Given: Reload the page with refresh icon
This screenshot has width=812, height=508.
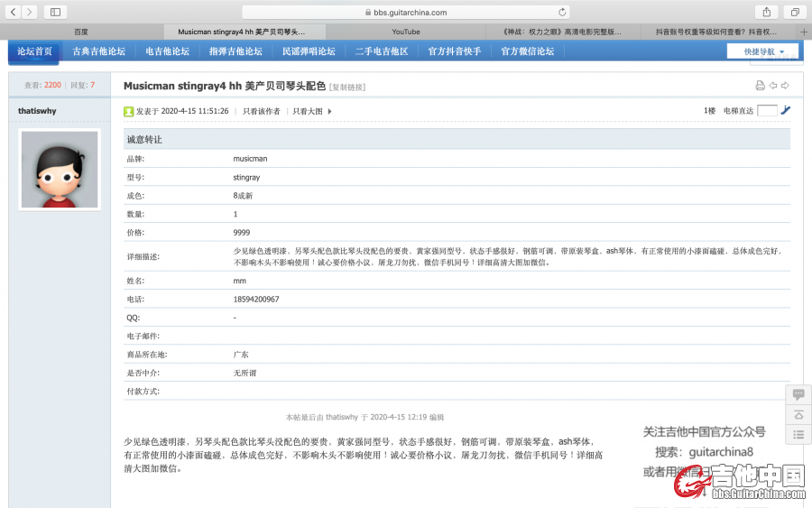Looking at the screenshot, I should pos(562,12).
